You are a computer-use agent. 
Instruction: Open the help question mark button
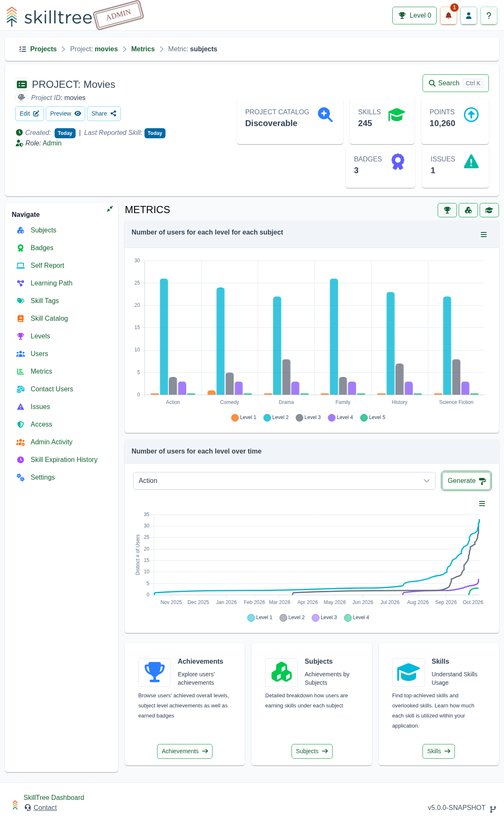pyautogui.click(x=489, y=16)
